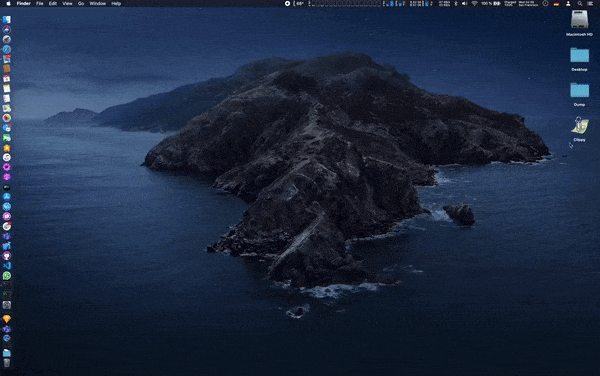The height and width of the screenshot is (376, 600).
Task: Open the GitHub Desktop Dock icon
Action: [7, 256]
